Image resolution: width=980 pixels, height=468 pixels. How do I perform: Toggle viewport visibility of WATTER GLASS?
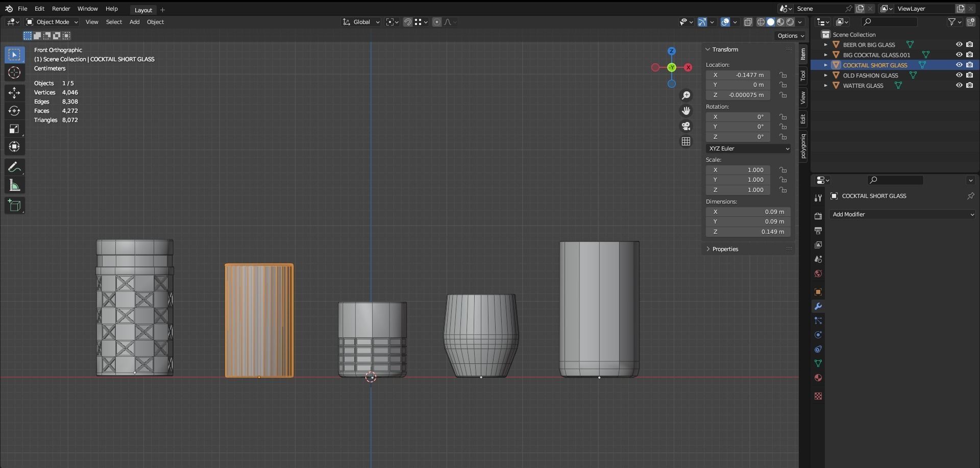[959, 86]
